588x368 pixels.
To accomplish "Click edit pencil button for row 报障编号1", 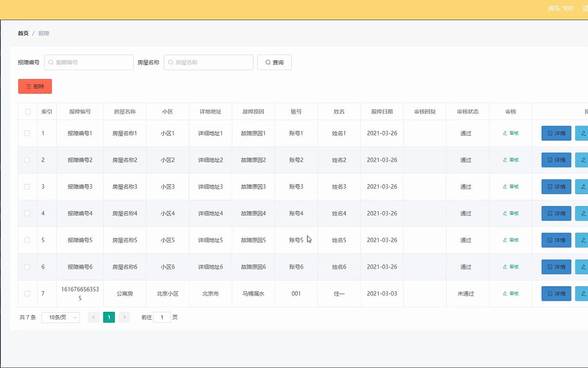I will pyautogui.click(x=582, y=133).
